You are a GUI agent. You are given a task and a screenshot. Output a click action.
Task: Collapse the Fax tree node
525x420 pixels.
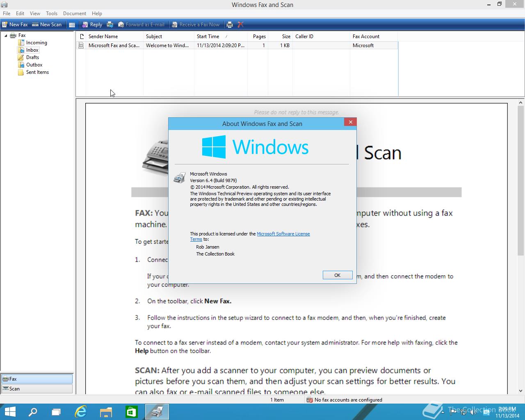pyautogui.click(x=6, y=36)
